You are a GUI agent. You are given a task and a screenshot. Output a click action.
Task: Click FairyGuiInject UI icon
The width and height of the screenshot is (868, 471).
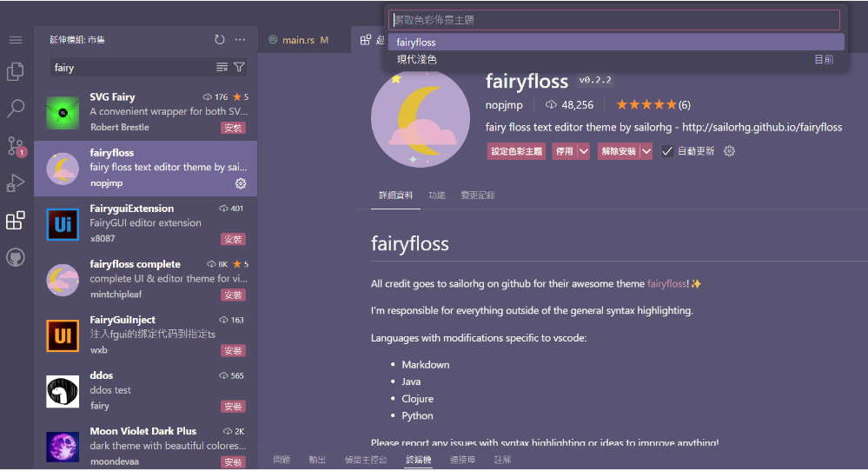click(63, 336)
